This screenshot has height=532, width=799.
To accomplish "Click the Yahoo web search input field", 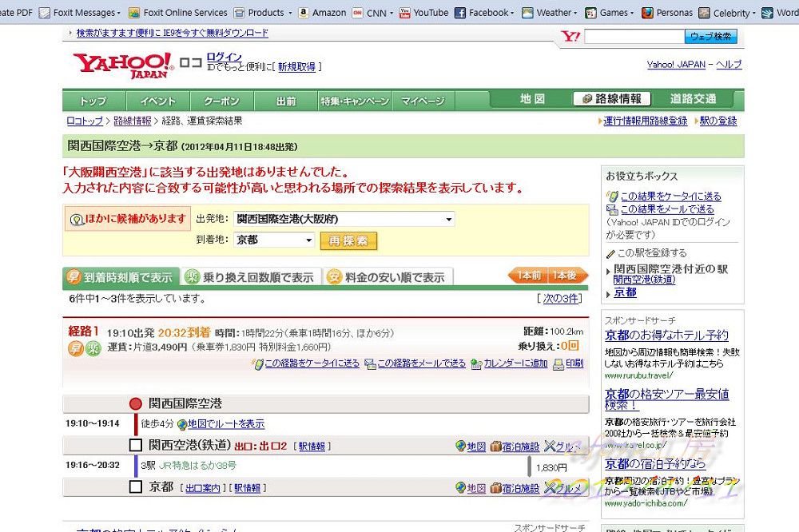I will point(634,37).
